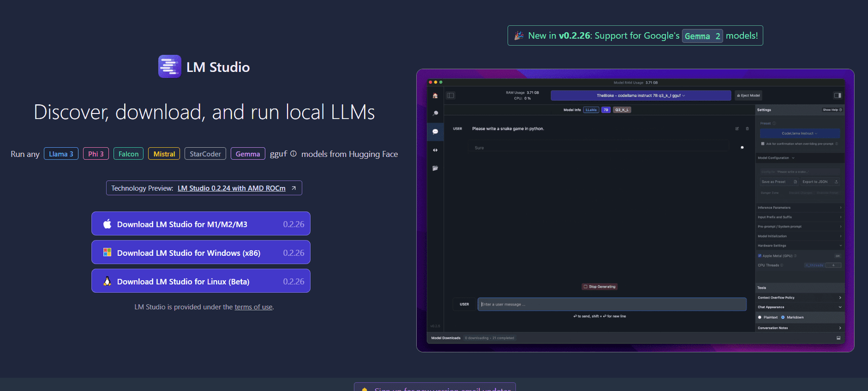Click the Mistral model tag
Viewport: 868px width, 391px height.
[164, 154]
